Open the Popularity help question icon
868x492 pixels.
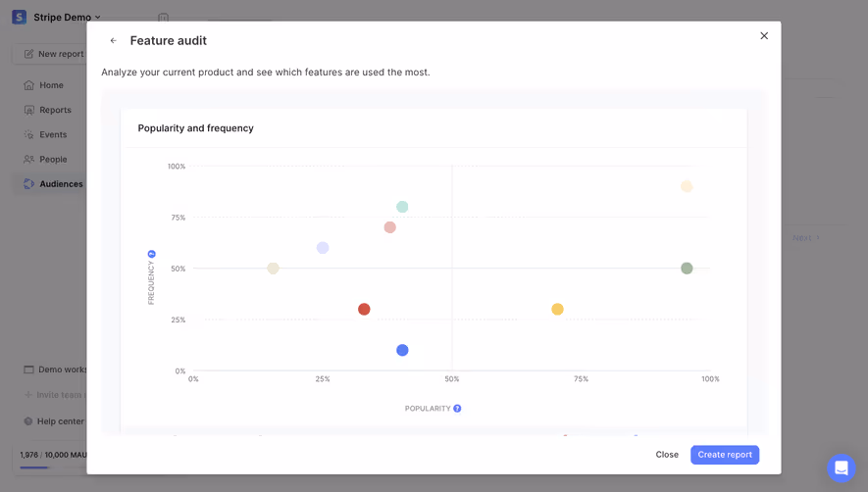pos(457,409)
